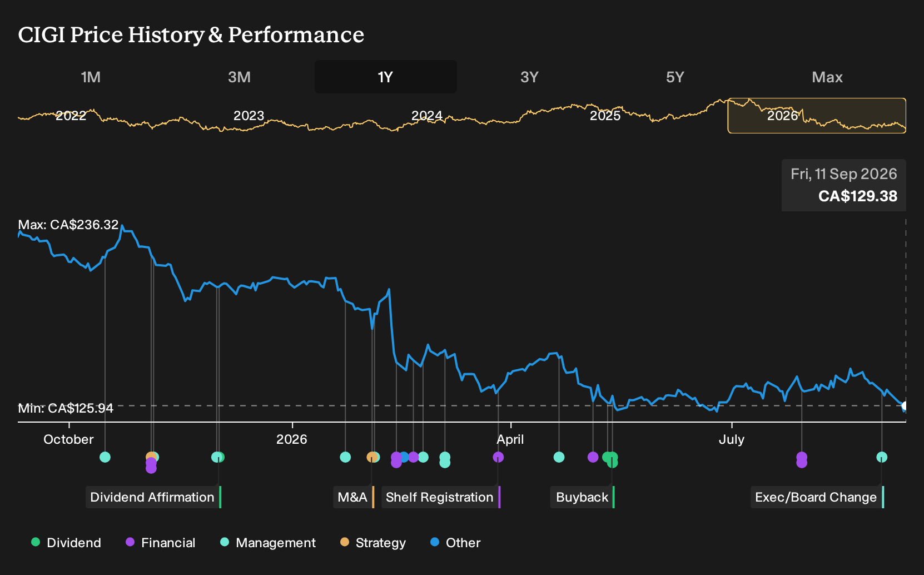924x575 pixels.
Task: Click the teal Management dot just right of 2026
Action: tap(345, 457)
